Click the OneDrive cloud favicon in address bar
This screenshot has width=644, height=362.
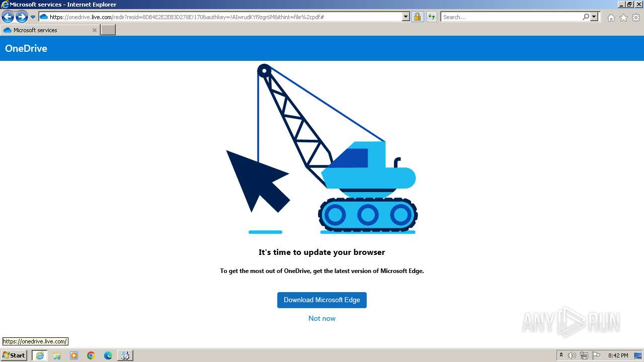coord(44,17)
